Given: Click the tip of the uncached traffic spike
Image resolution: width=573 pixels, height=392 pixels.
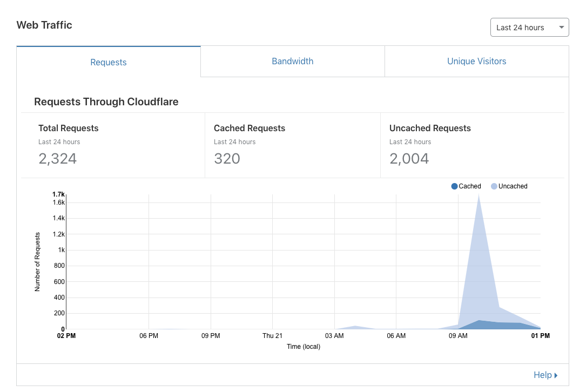Looking at the screenshot, I should point(478,195).
